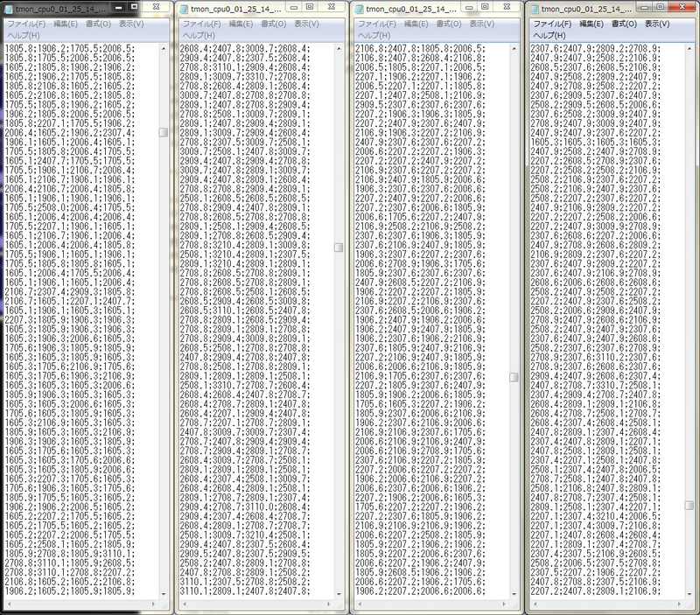The width and height of the screenshot is (700, 615).
Task: Click scroll-up arrow in leftmost Notepad window
Action: (164, 48)
